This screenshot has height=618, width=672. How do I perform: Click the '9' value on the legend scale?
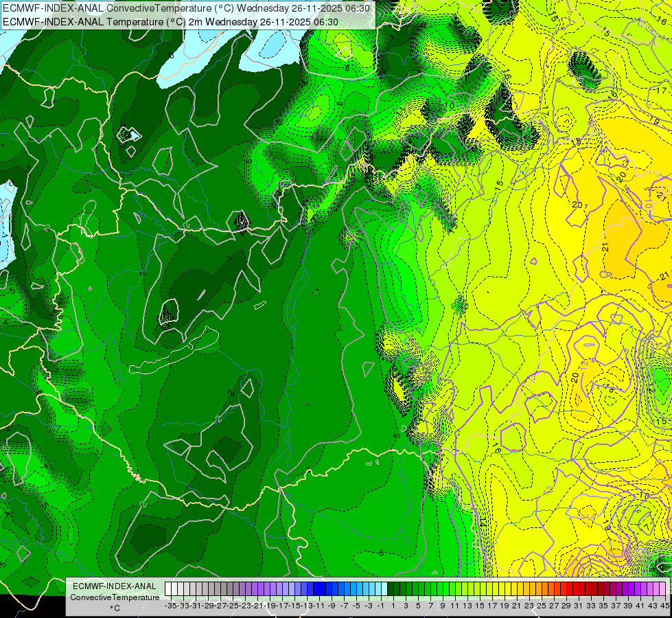click(x=443, y=606)
